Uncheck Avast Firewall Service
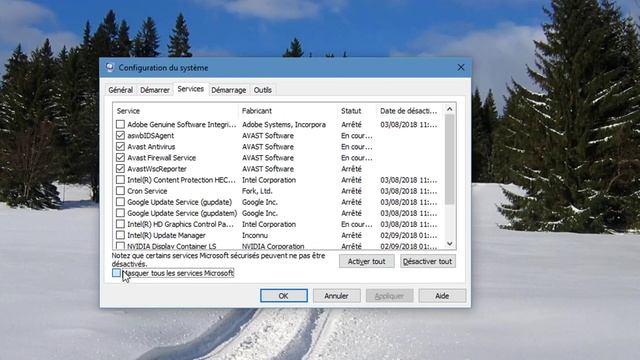The width and height of the screenshot is (640, 360). coord(120,157)
